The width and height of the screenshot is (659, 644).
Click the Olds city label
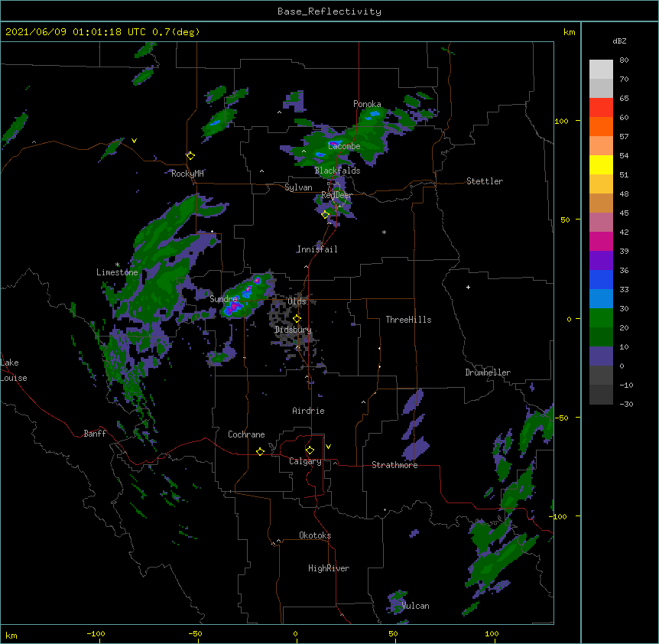point(297,301)
